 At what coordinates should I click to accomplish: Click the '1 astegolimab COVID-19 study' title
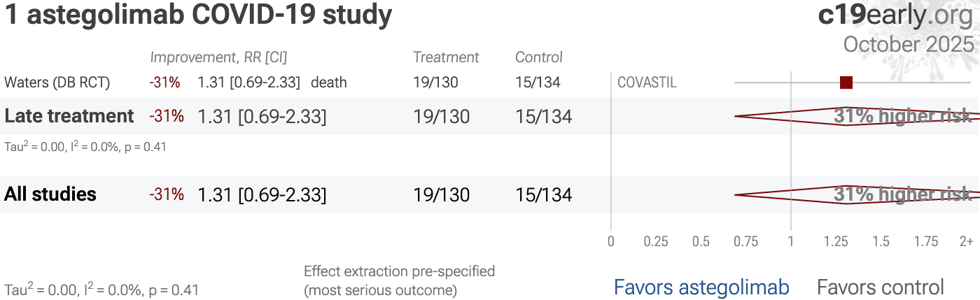click(x=199, y=16)
